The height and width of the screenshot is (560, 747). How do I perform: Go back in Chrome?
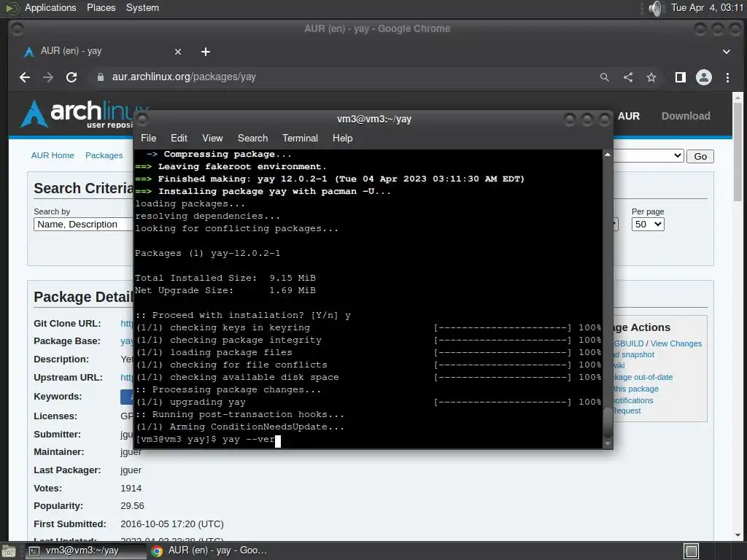point(25,77)
